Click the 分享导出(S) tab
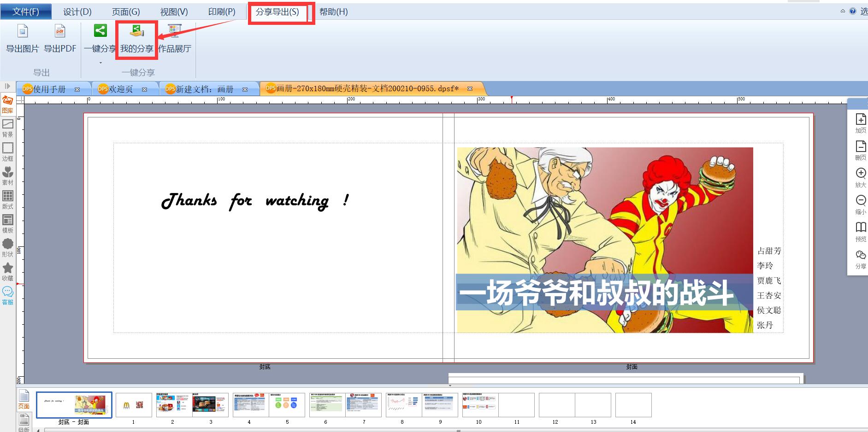 (x=278, y=12)
